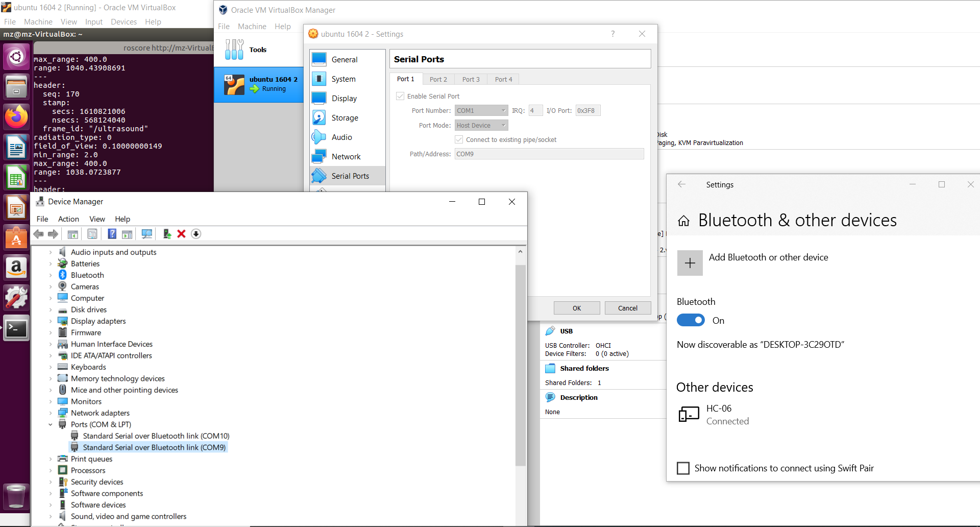Click back arrow in Settings window
980x527 pixels.
coord(681,184)
